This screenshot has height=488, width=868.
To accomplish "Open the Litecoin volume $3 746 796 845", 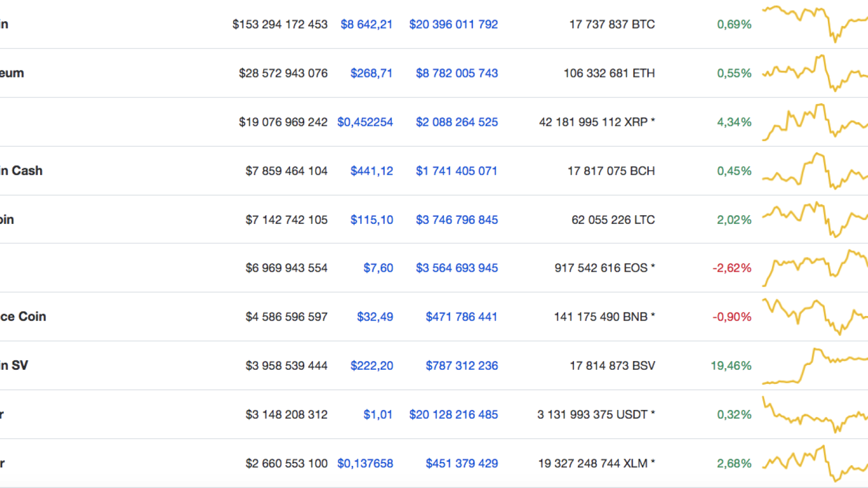I will (x=457, y=220).
